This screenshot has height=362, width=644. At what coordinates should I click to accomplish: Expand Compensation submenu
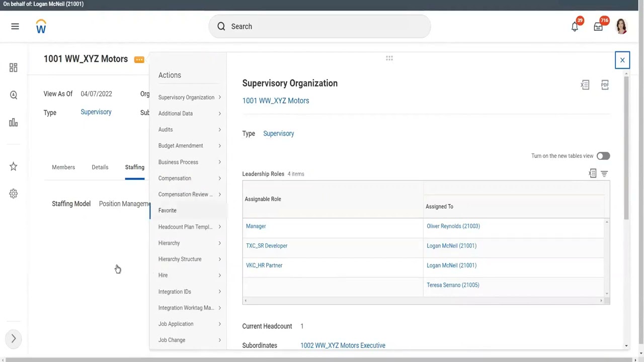pyautogui.click(x=189, y=178)
